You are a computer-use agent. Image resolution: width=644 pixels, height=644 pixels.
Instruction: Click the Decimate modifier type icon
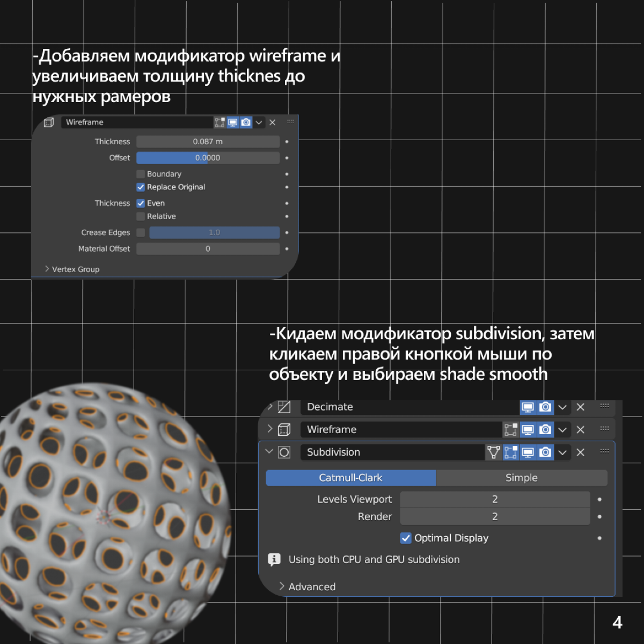pos(283,407)
